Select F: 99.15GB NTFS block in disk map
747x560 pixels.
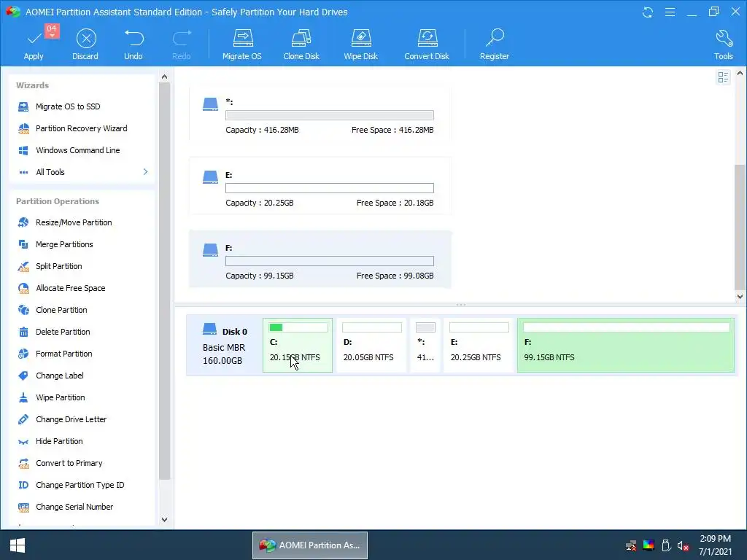[x=625, y=345]
